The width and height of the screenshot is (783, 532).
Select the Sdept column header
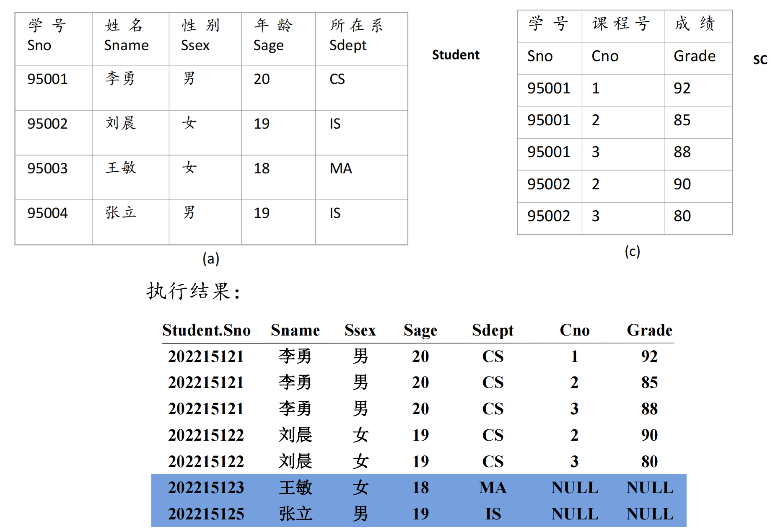tap(493, 330)
